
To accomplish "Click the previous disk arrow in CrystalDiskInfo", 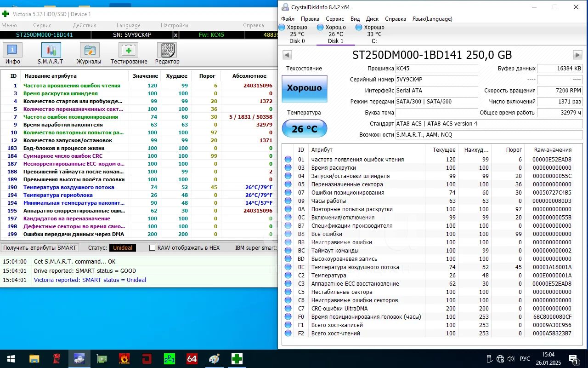I will (x=287, y=55).
